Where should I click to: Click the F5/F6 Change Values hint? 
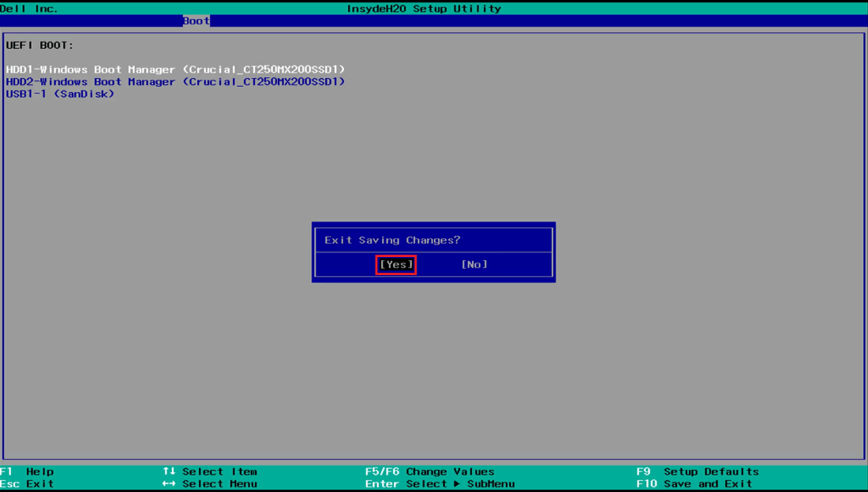click(x=429, y=471)
